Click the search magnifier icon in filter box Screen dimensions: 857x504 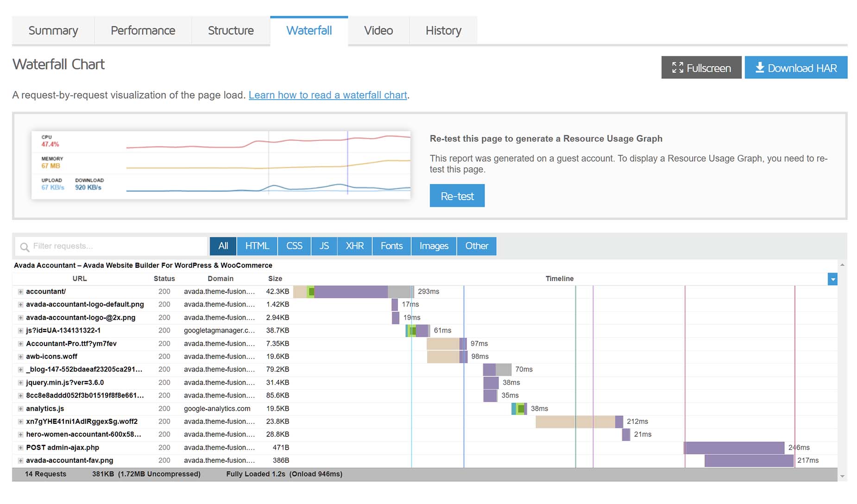(x=25, y=247)
